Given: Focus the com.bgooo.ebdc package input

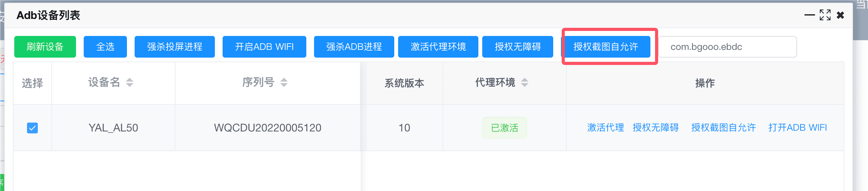Looking at the screenshot, I should coord(728,47).
